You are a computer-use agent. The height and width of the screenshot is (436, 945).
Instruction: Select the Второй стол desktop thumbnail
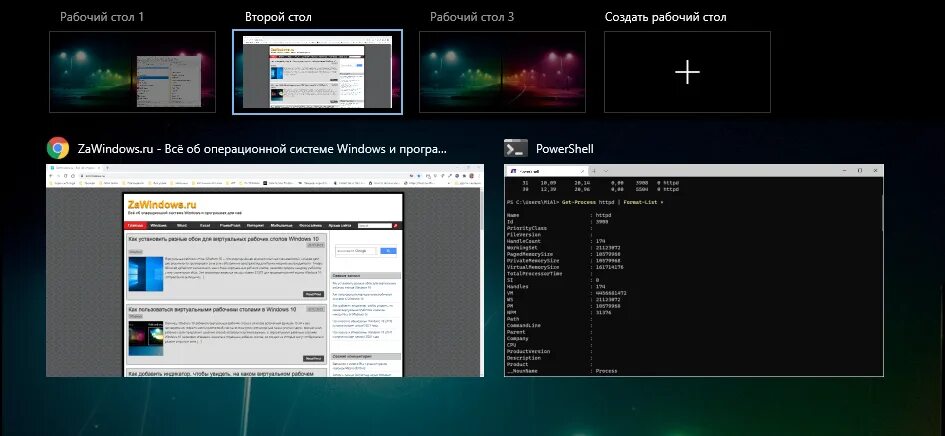318,72
